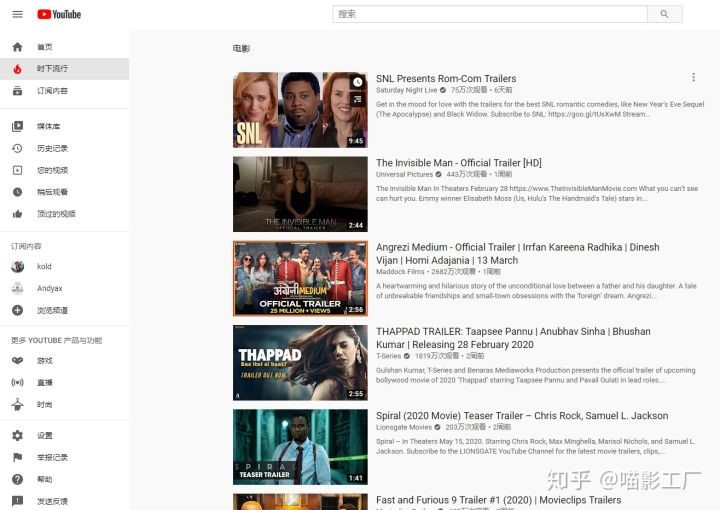Open T-Series channel link
This screenshot has width=720, height=510.
388,356
